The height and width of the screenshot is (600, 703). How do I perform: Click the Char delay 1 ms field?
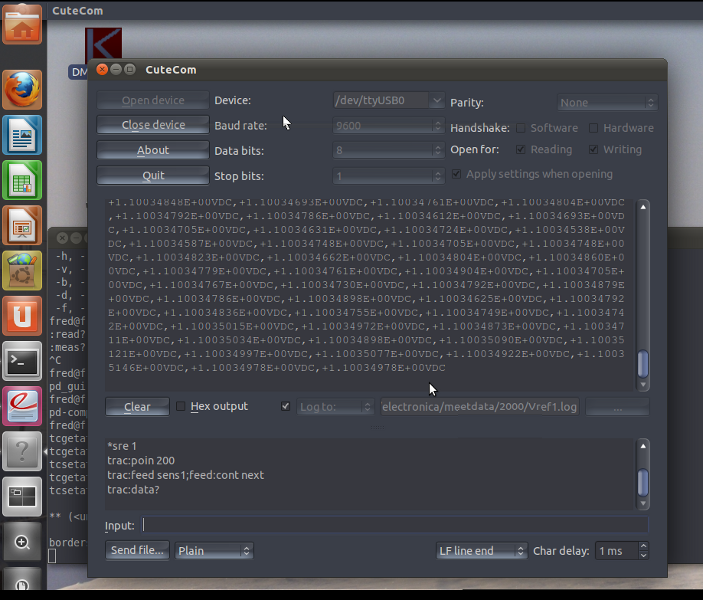[x=616, y=551]
